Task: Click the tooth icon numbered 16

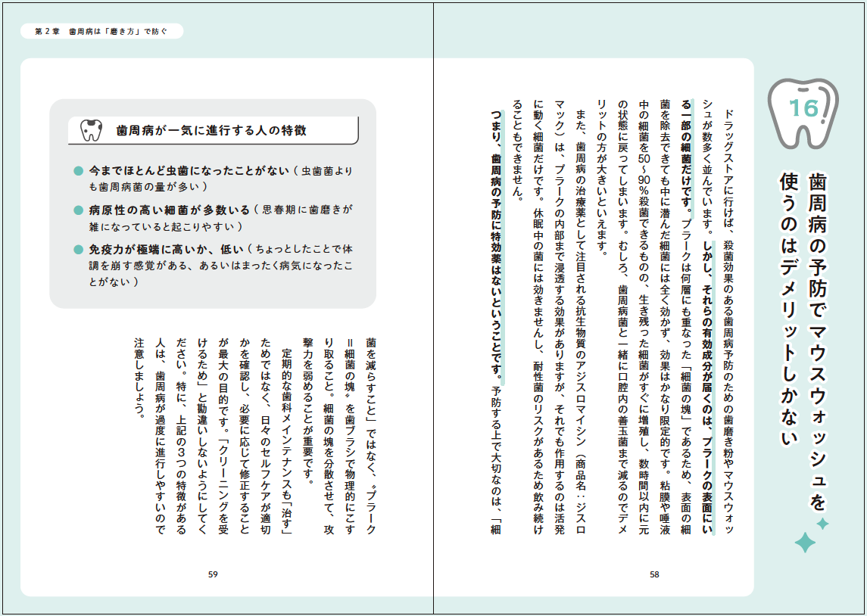Action: click(x=805, y=109)
